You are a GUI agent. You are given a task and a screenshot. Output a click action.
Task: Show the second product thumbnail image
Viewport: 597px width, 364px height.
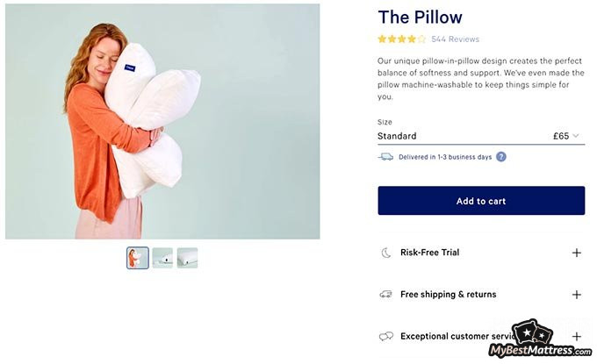point(162,258)
